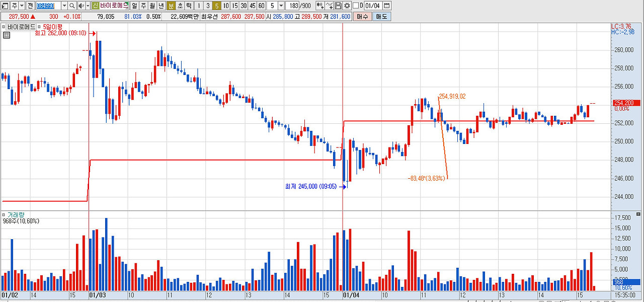This screenshot has width=644, height=302.
Task: Click the bar count field 183
Action: [x=292, y=6]
